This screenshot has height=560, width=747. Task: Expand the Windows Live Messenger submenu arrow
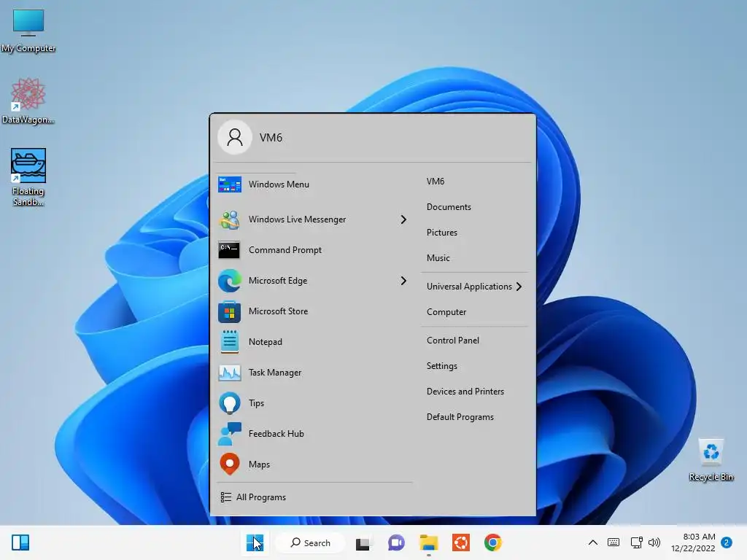click(x=403, y=219)
